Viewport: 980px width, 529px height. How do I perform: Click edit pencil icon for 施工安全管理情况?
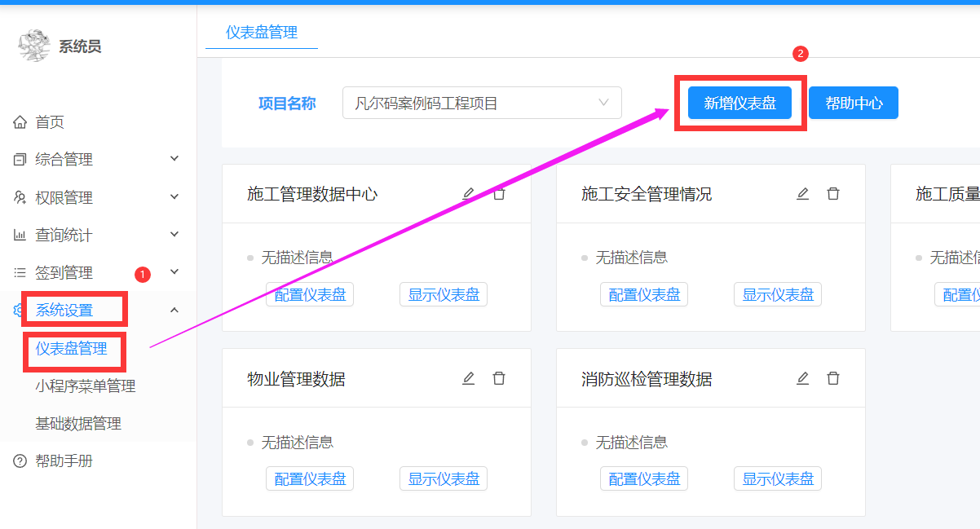click(x=802, y=194)
